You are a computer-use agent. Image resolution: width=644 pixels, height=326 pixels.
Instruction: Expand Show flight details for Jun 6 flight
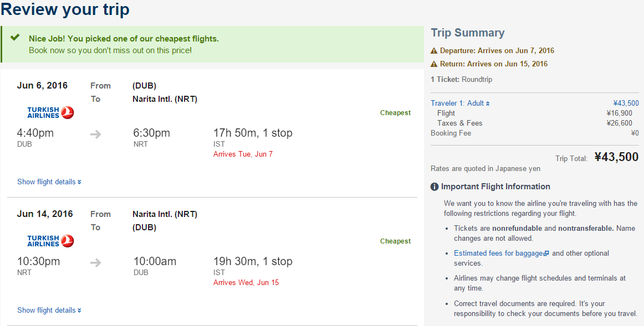[49, 182]
